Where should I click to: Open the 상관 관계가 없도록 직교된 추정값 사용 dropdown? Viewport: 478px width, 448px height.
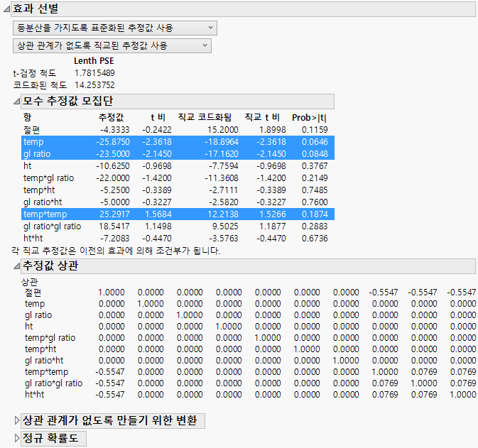(112, 45)
